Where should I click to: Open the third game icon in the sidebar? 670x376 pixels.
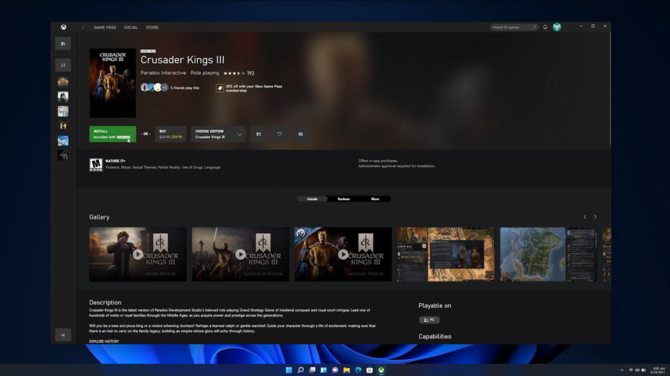tap(63, 111)
